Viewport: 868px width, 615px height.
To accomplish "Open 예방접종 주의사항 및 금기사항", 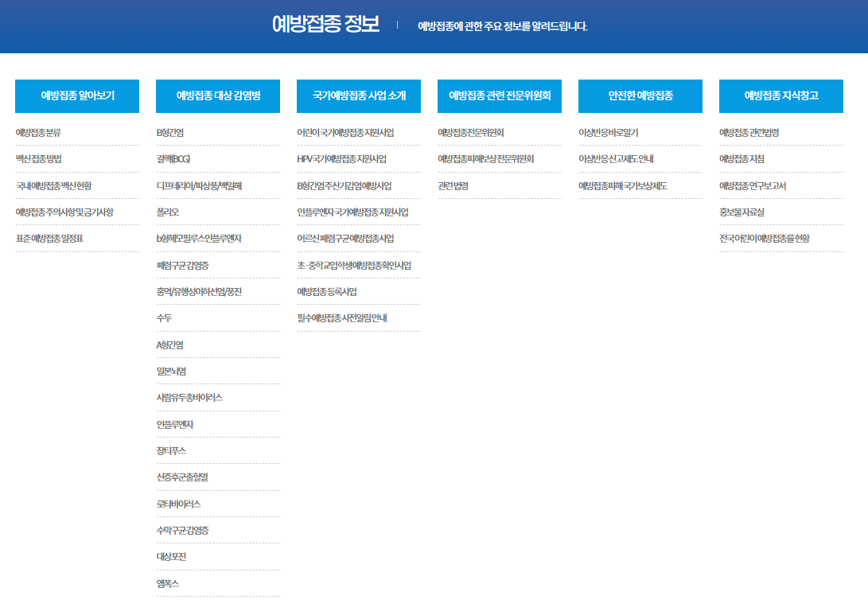I will tap(64, 212).
